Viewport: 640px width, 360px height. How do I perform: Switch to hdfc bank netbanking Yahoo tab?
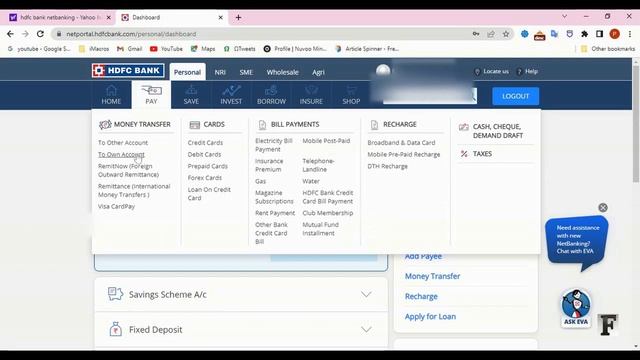(x=60, y=18)
